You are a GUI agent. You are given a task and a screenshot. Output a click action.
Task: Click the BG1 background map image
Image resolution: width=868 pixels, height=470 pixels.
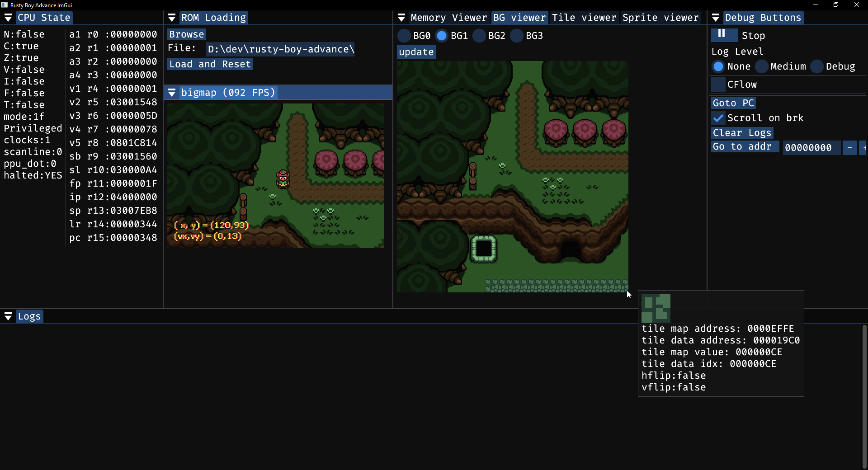pos(513,177)
